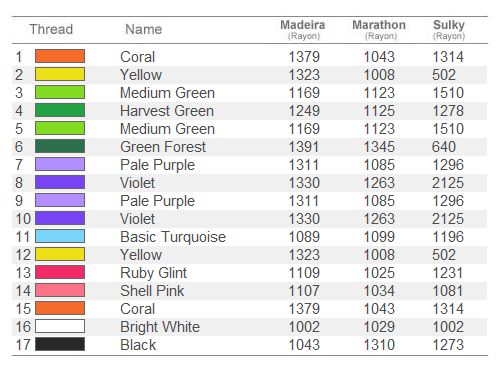Choose the Bright White color swatch
Viewport: 500px width, 366px height.
point(60,326)
